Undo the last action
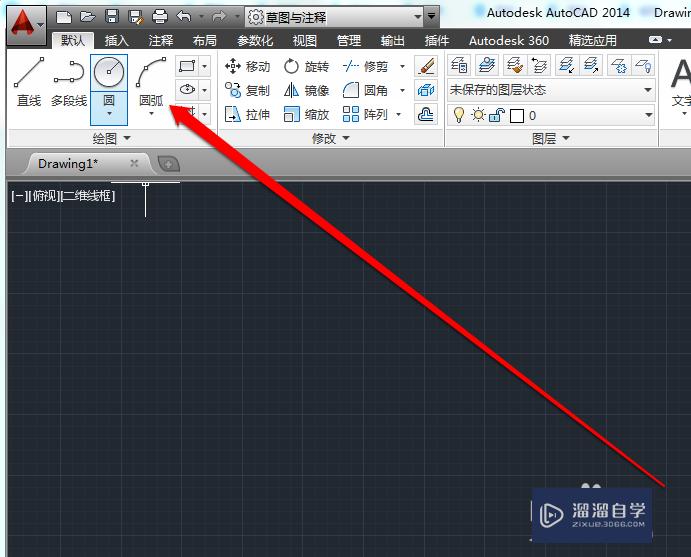Image resolution: width=691 pixels, height=557 pixels. point(184,17)
